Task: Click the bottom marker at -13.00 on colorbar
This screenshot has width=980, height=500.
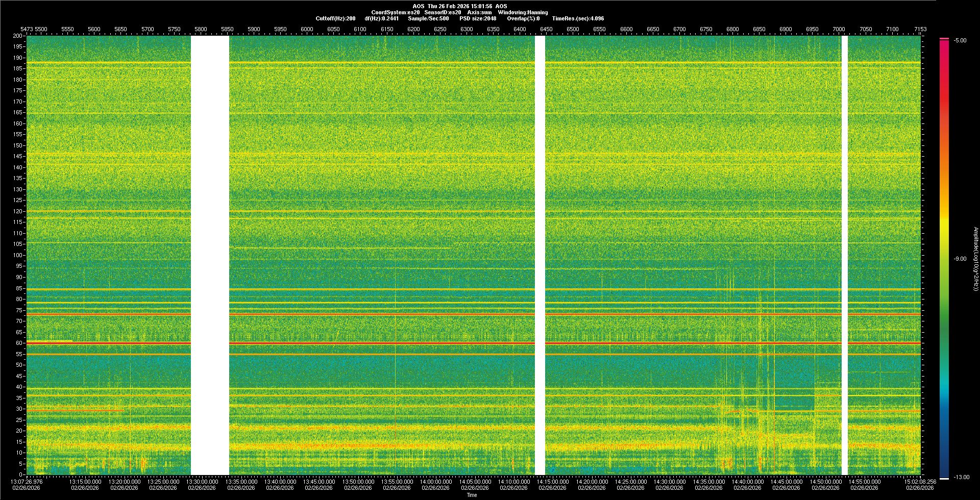Action: 944,478
